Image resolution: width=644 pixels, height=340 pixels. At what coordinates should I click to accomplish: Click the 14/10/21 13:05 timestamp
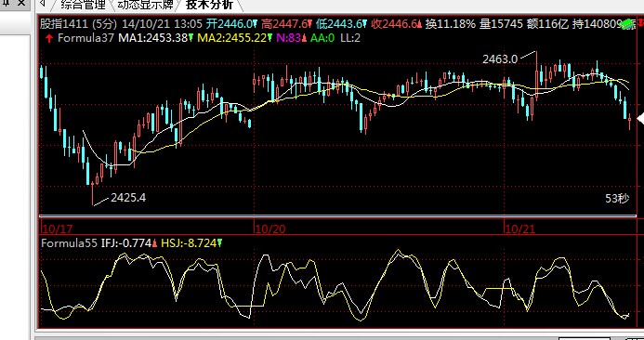(x=162, y=24)
